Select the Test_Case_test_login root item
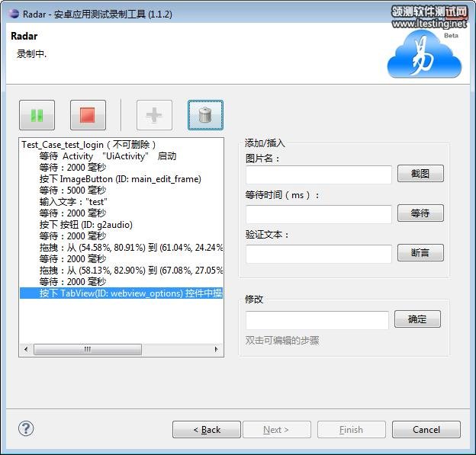The height and width of the screenshot is (455, 476). (x=88, y=144)
